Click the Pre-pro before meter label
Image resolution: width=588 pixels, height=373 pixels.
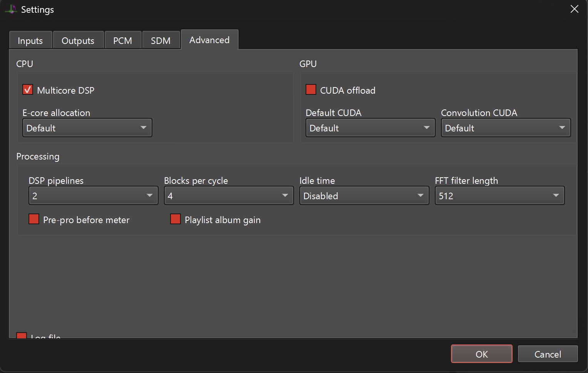tap(87, 220)
